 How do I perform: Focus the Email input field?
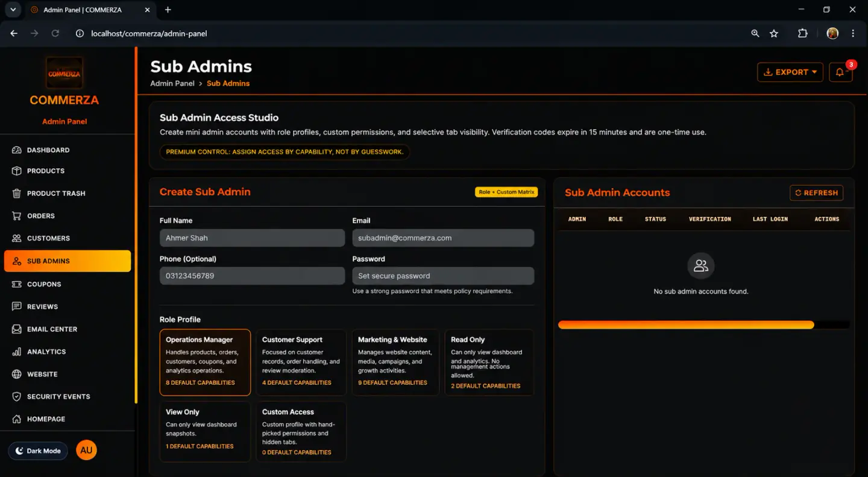(443, 238)
